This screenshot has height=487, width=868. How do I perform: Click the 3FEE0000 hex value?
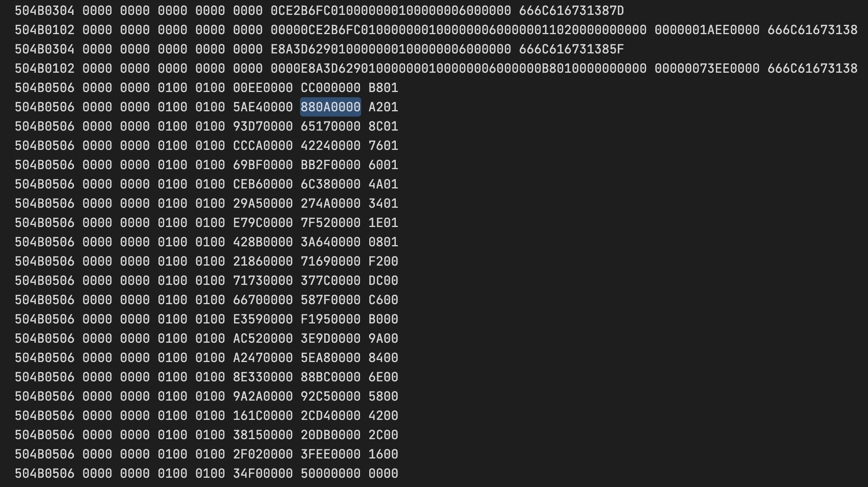[330, 454]
